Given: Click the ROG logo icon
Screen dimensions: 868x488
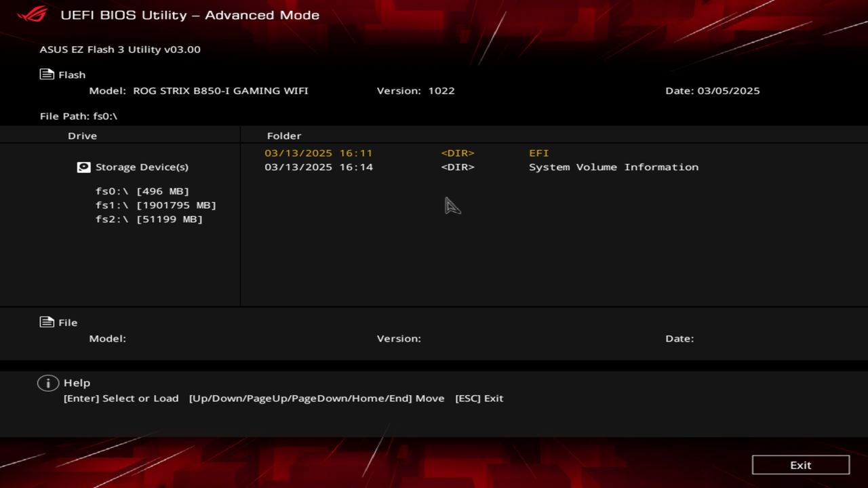Looking at the screenshot, I should coord(32,14).
